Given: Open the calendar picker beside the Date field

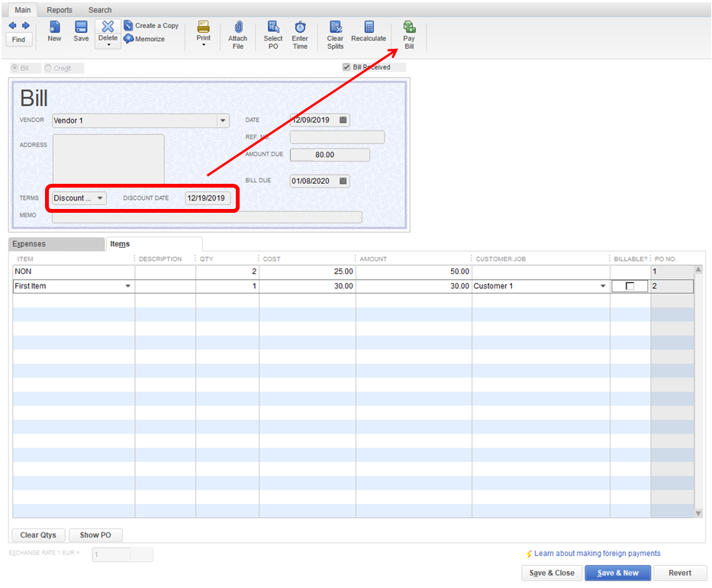Looking at the screenshot, I should pyautogui.click(x=343, y=120).
